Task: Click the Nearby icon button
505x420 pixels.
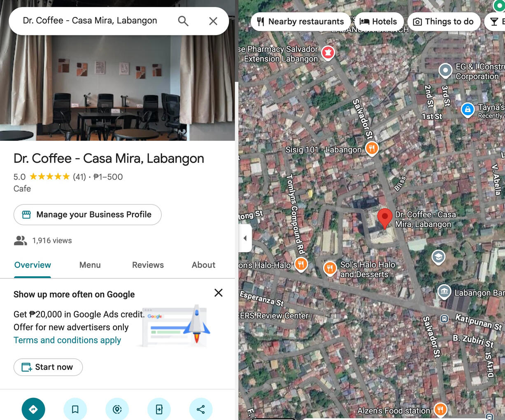Action: [117, 409]
